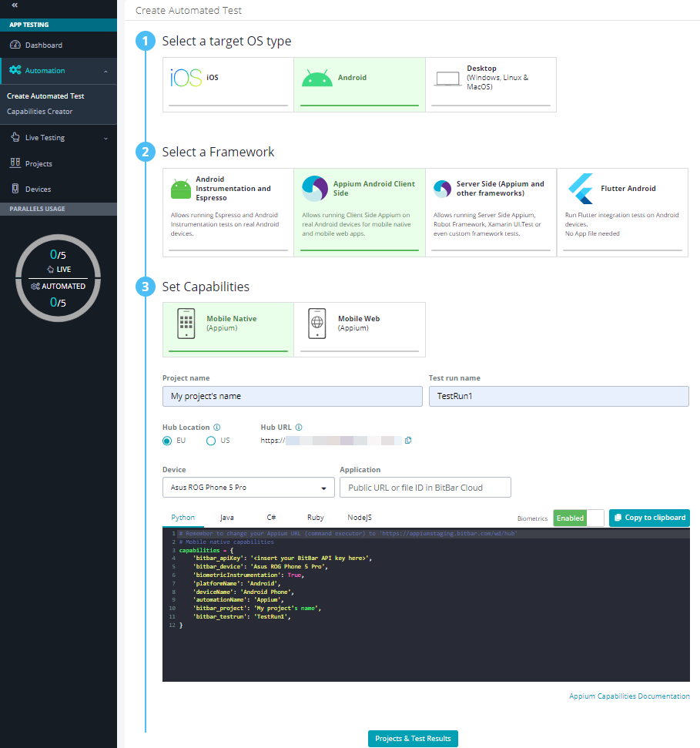The width and height of the screenshot is (700, 748).
Task: Switch to the NodeJS code tab
Action: coord(359,518)
